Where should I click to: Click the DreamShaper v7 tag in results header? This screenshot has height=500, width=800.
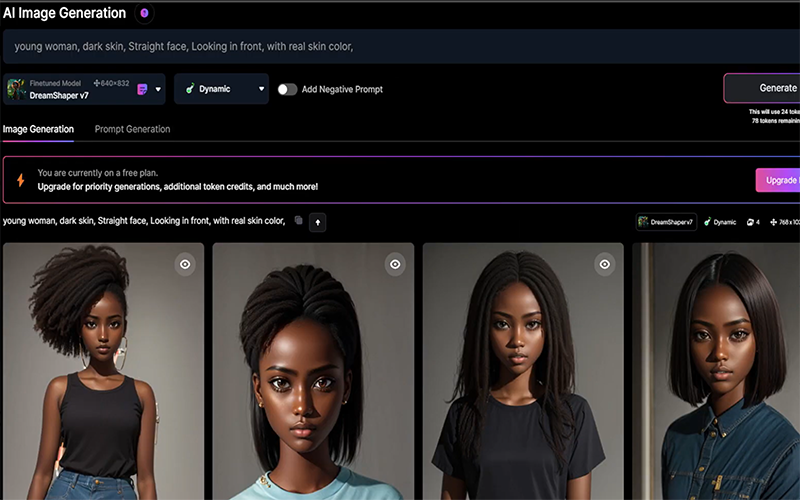(x=666, y=222)
